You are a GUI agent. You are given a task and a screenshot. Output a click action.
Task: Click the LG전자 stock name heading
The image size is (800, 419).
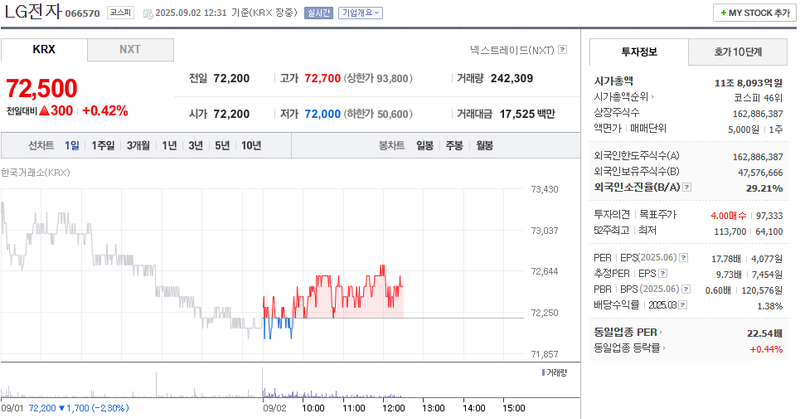(33, 12)
